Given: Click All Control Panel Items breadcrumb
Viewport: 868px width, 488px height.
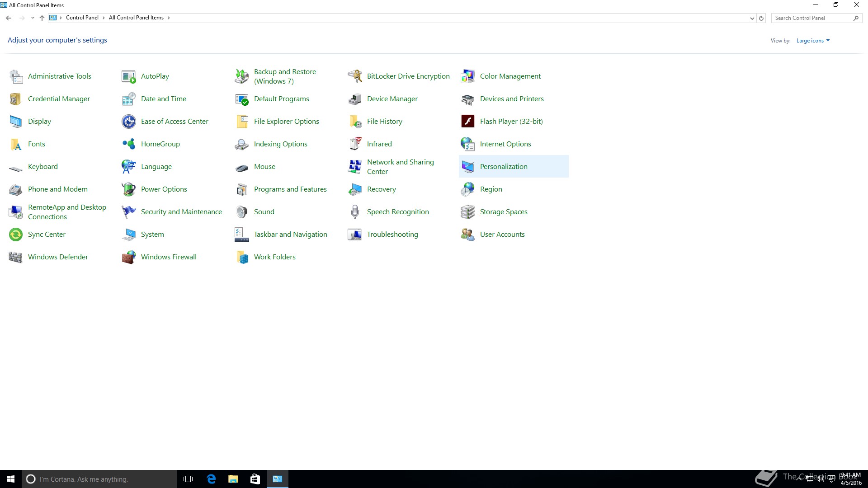Looking at the screenshot, I should pyautogui.click(x=136, y=18).
